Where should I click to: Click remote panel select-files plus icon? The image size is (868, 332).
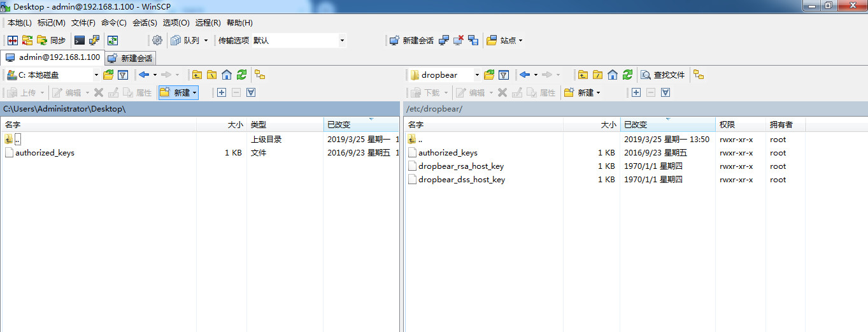pos(636,92)
